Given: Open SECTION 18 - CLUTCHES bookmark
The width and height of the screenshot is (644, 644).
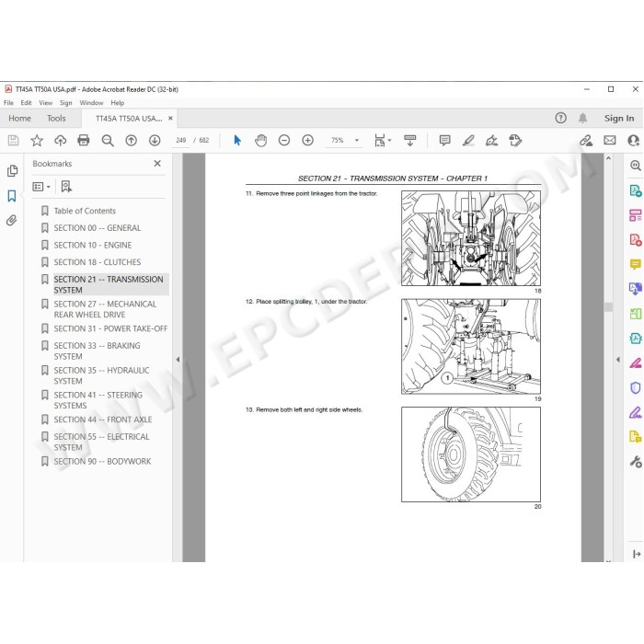Looking at the screenshot, I should pos(98,262).
